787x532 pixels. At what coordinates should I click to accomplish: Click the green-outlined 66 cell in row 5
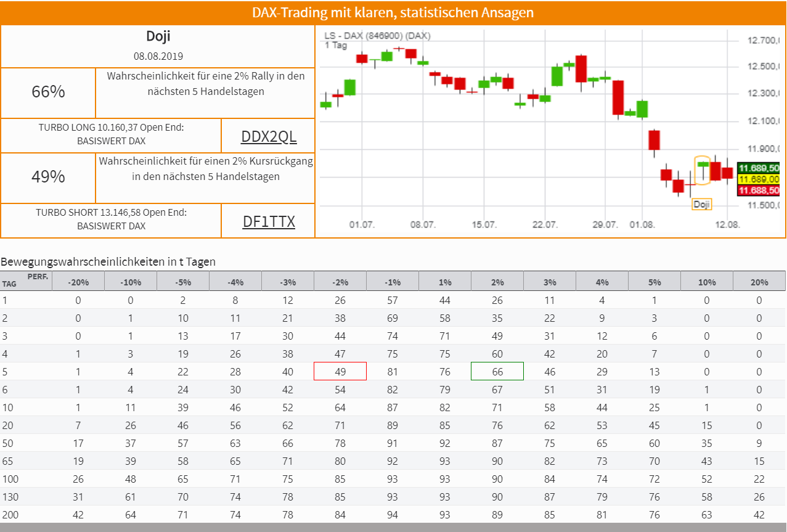tap(497, 372)
